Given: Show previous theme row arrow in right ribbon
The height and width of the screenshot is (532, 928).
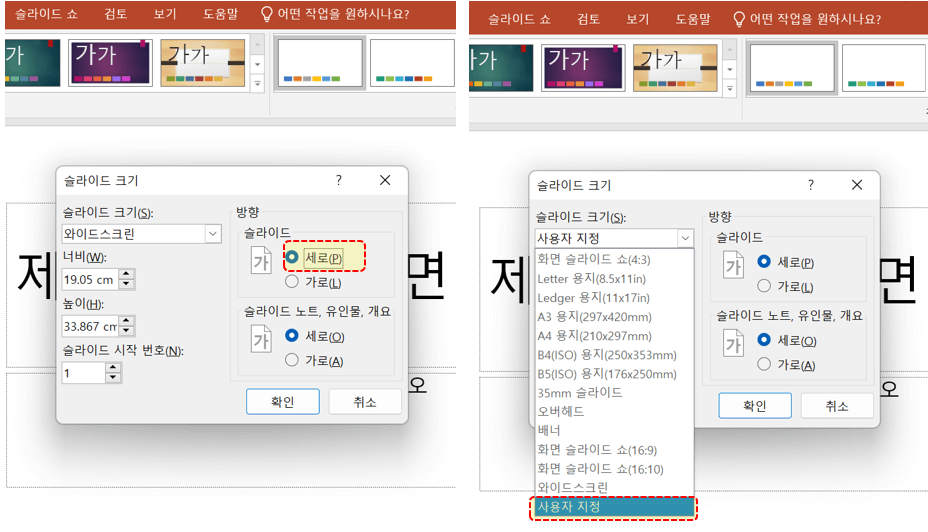Looking at the screenshot, I should [730, 49].
